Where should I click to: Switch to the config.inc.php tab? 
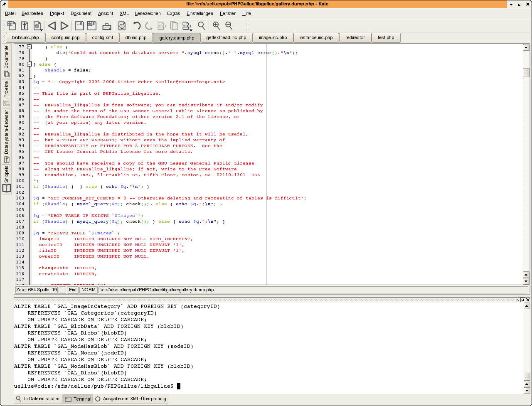coord(65,38)
